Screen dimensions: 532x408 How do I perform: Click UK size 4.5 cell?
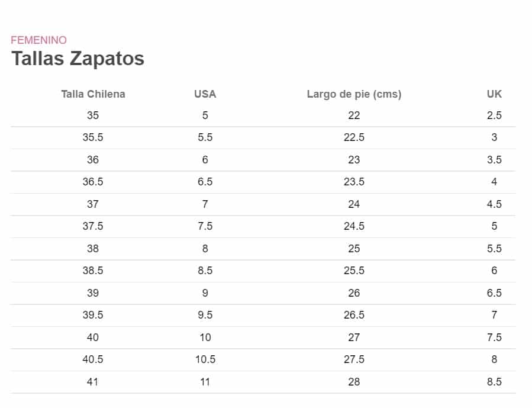pos(494,204)
